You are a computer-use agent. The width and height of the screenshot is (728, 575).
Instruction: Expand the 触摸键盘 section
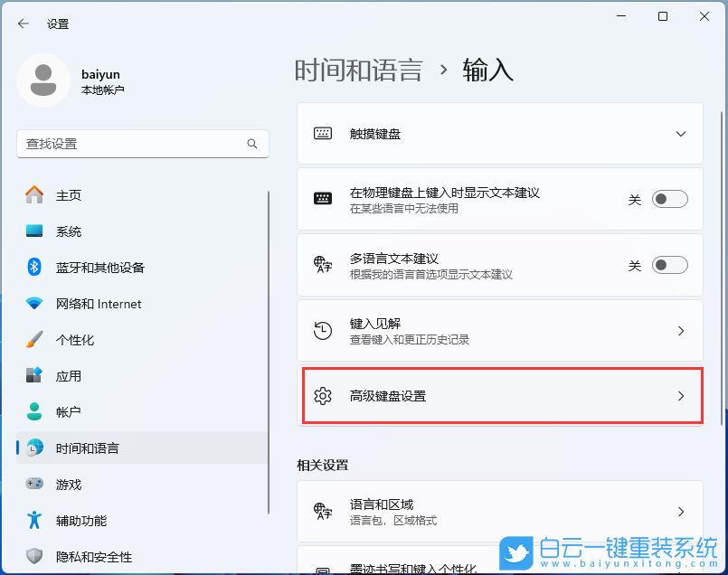(680, 134)
